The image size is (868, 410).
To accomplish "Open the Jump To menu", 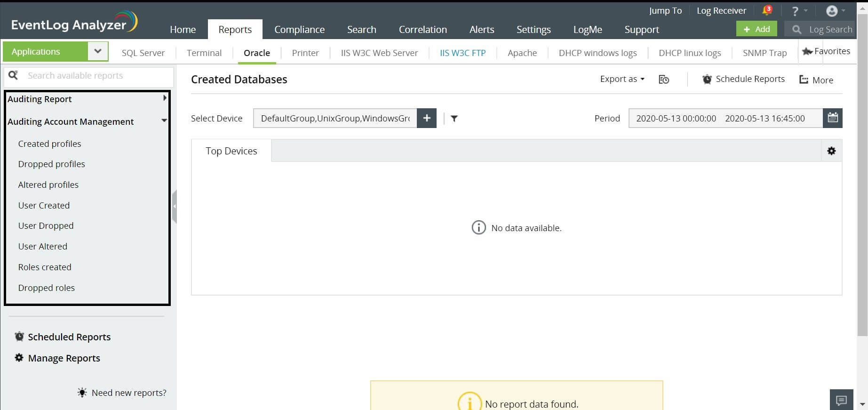I will coord(665,10).
